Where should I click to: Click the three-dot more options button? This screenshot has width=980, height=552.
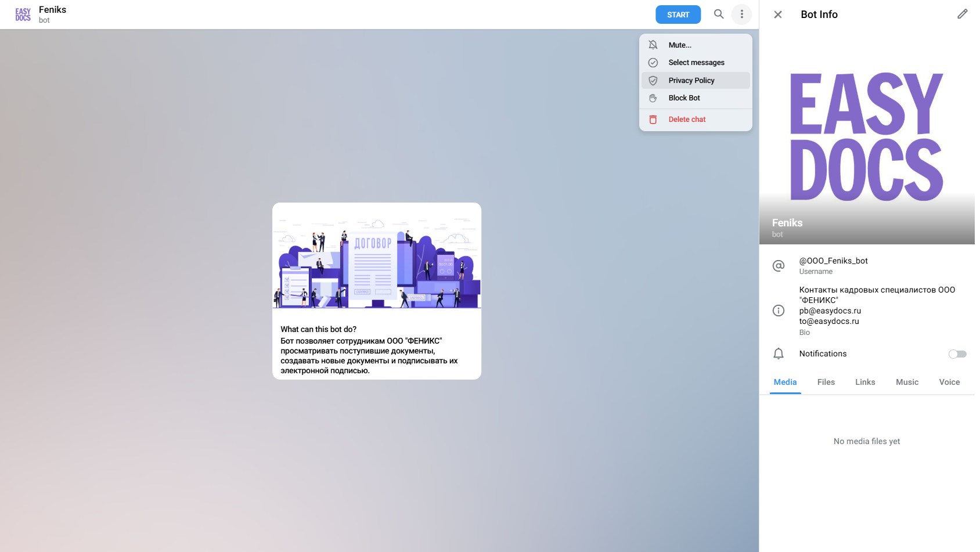click(x=741, y=15)
